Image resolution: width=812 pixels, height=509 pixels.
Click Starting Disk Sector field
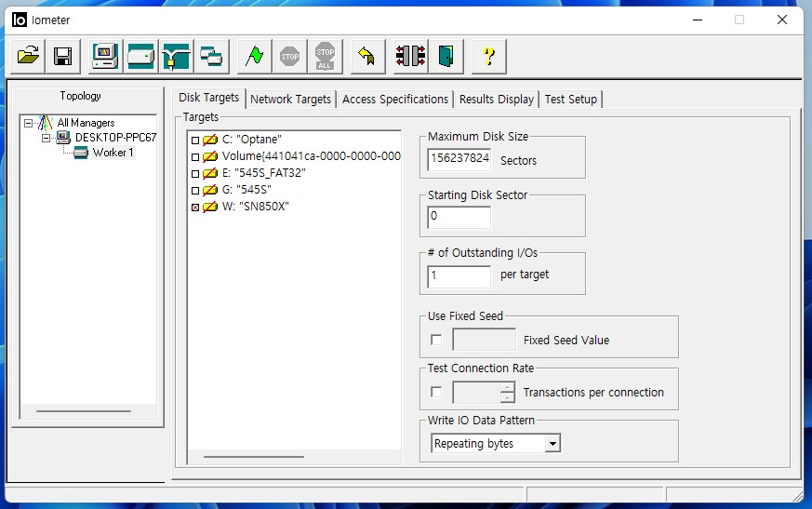[x=459, y=217]
